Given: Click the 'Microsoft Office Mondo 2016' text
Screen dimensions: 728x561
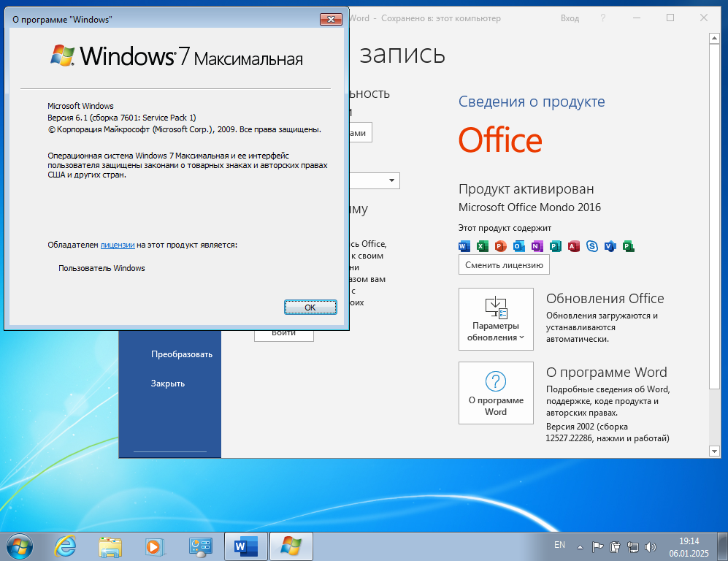Looking at the screenshot, I should (529, 207).
